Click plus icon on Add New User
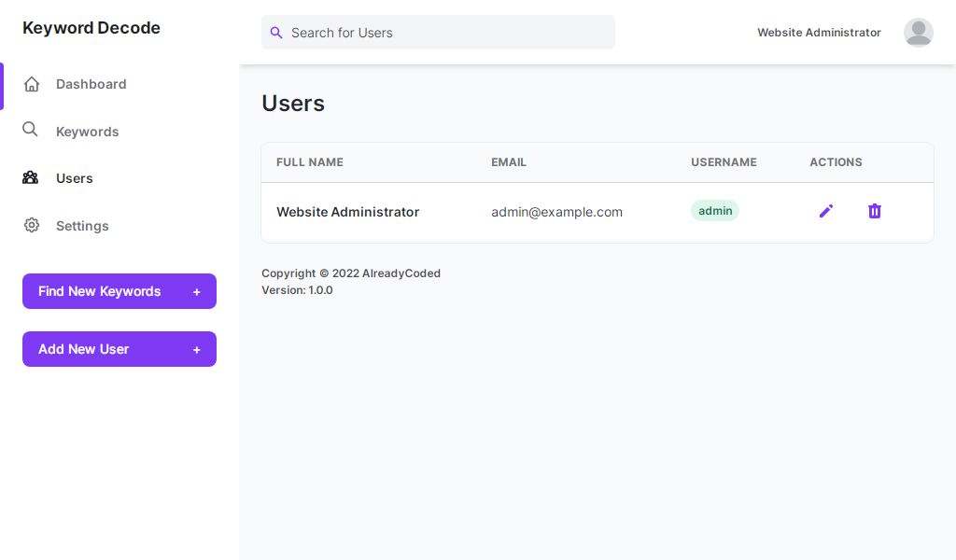This screenshot has height=560, width=956. click(196, 350)
